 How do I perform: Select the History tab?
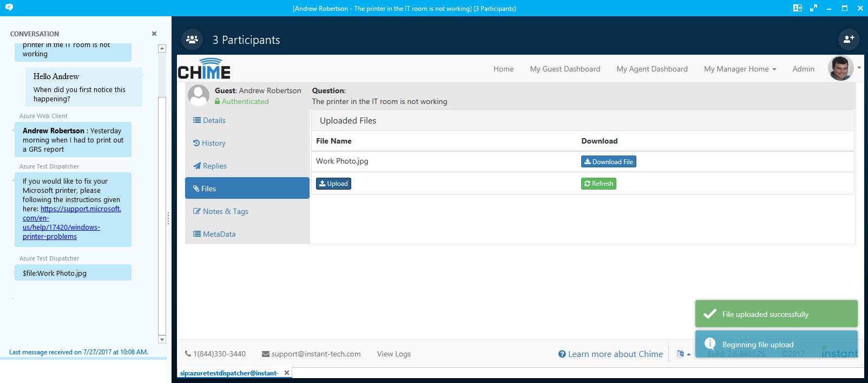pyautogui.click(x=247, y=143)
